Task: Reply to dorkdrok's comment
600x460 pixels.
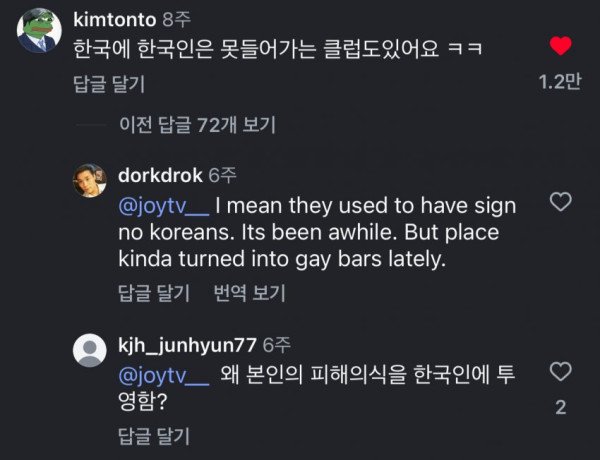Action: [153, 293]
